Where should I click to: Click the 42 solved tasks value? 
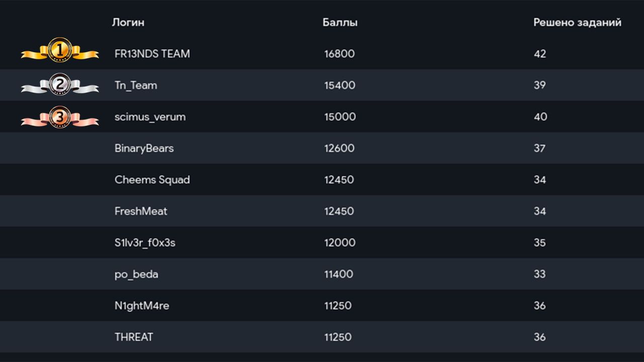click(x=540, y=54)
